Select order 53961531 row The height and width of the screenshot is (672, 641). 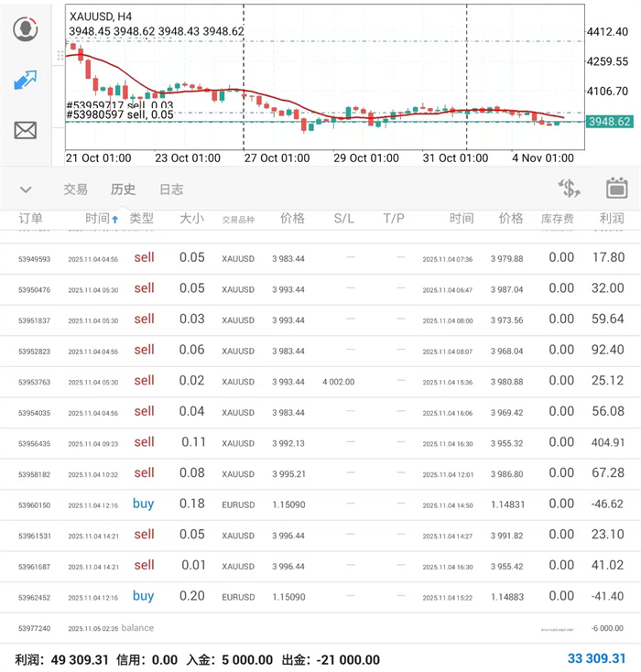click(x=320, y=536)
